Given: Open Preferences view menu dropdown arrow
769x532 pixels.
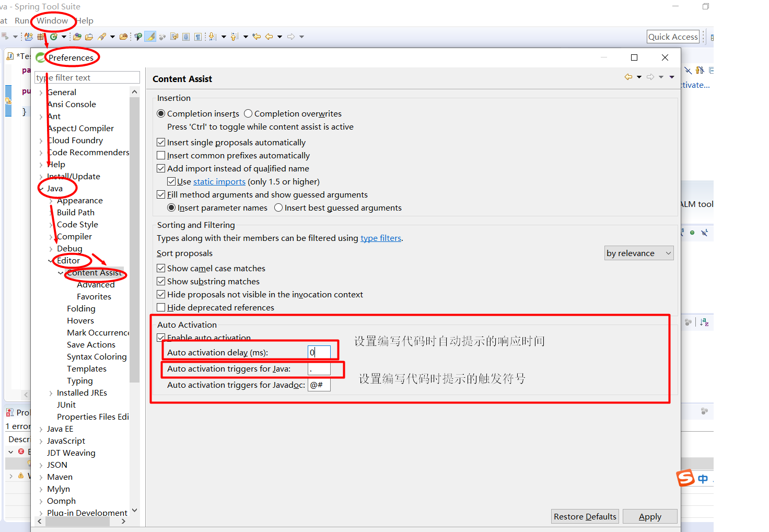Looking at the screenshot, I should coord(673,77).
